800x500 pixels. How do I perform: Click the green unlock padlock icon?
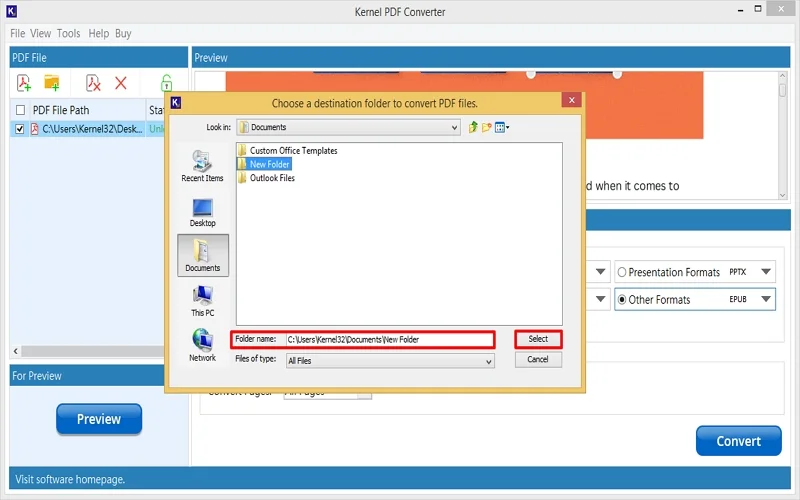(166, 83)
